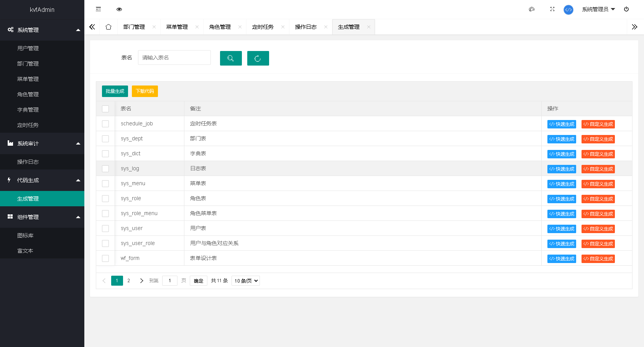Collapse the 系统管理 sidebar section
Screen dimensions: 644x347
(x=42, y=30)
